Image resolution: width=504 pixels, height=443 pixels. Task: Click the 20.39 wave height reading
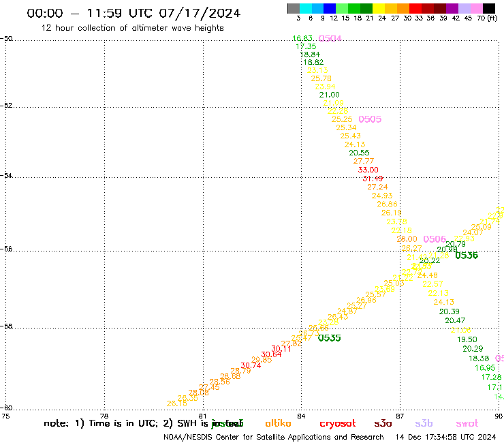pyautogui.click(x=450, y=311)
